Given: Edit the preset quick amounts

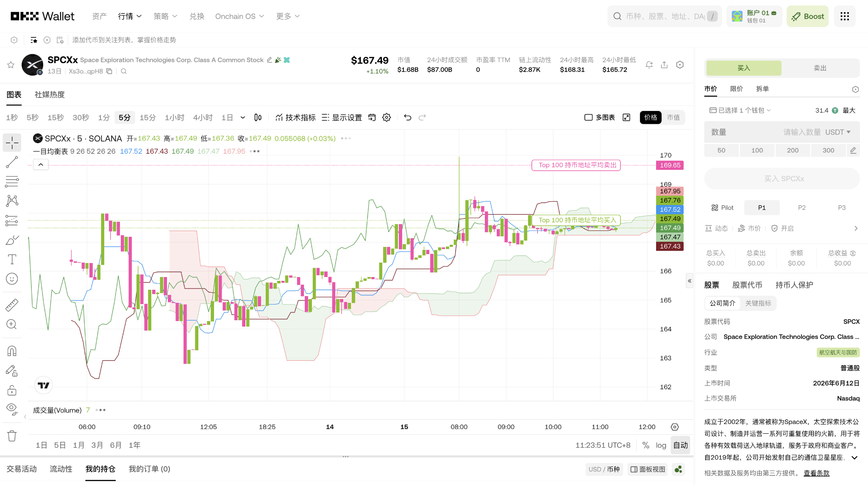Looking at the screenshot, I should 853,150.
